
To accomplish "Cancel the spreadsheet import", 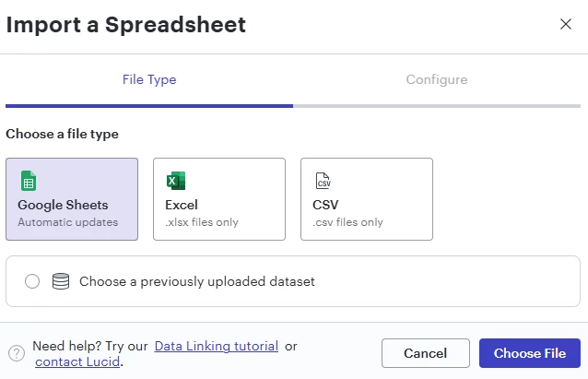I will (x=426, y=353).
